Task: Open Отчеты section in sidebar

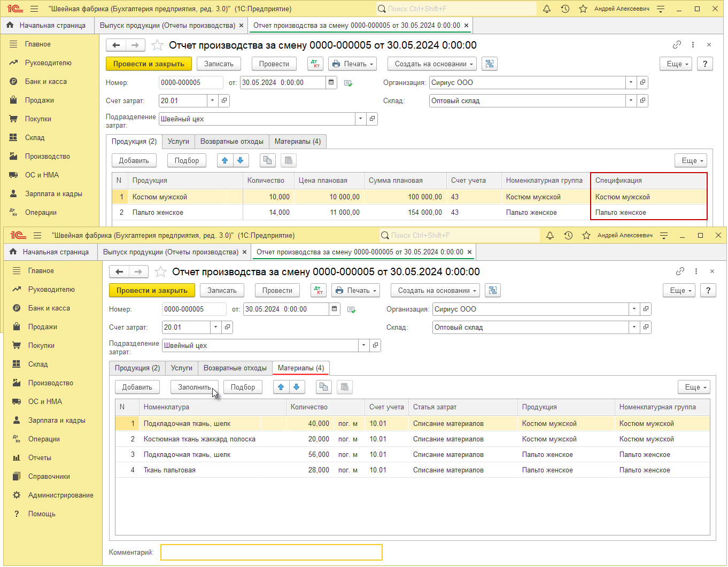Action: pyautogui.click(x=40, y=457)
